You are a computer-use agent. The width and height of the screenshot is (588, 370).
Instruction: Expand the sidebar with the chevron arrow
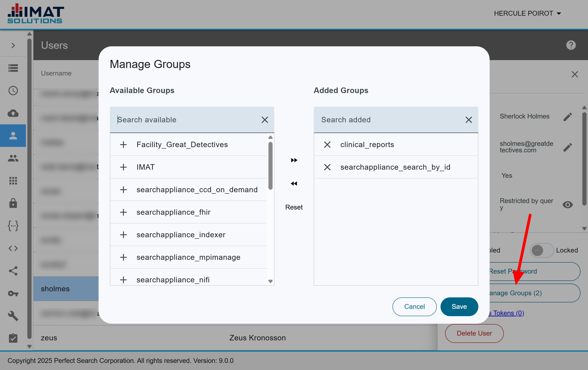tap(13, 45)
